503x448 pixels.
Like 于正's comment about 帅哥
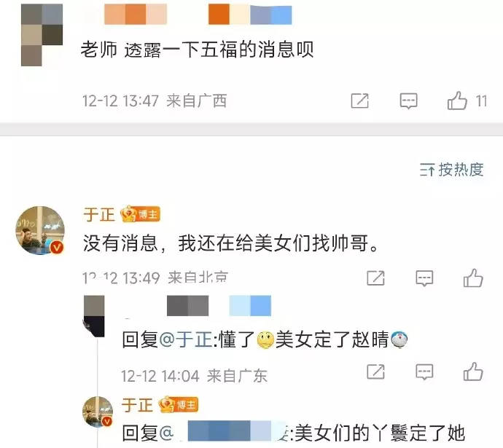(x=473, y=278)
